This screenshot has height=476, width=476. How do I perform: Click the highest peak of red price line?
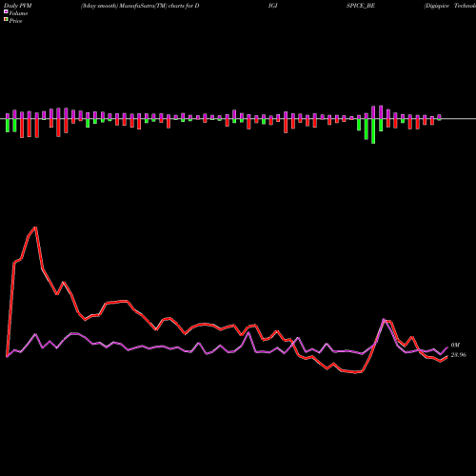coord(35,228)
